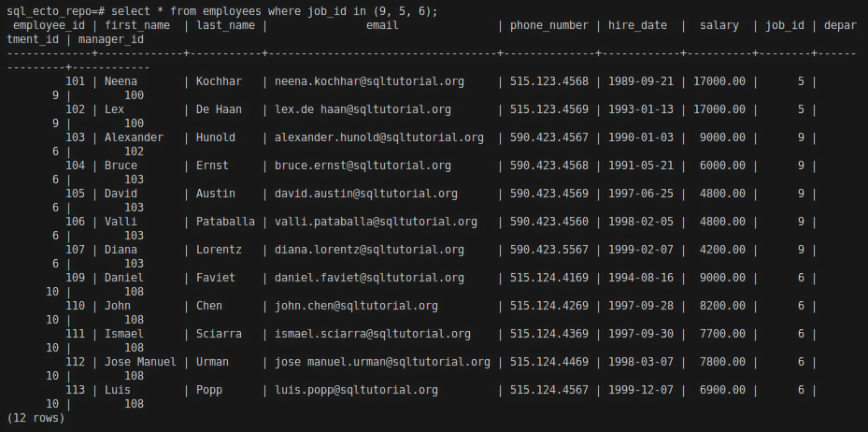The width and height of the screenshot is (868, 432).
Task: Click the neena.kochhar@sqltutorial.org email
Action: (368, 81)
